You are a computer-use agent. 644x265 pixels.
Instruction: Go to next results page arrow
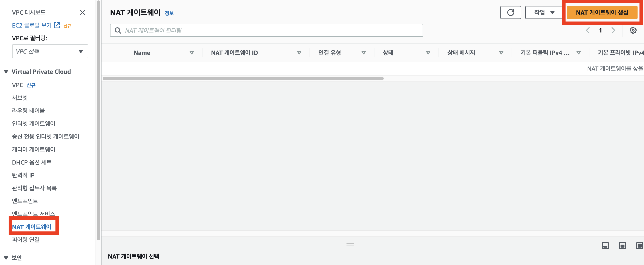[613, 31]
